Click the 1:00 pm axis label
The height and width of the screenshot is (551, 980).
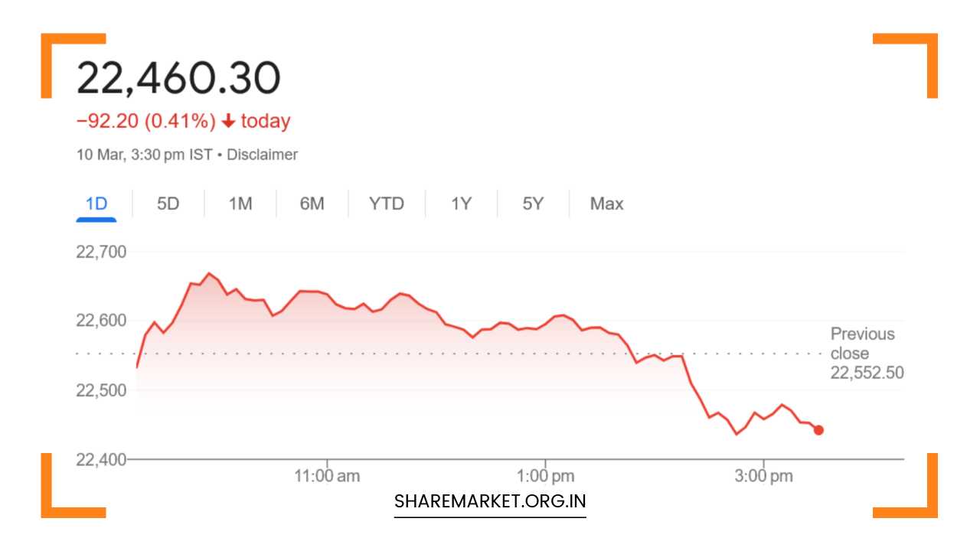point(544,476)
